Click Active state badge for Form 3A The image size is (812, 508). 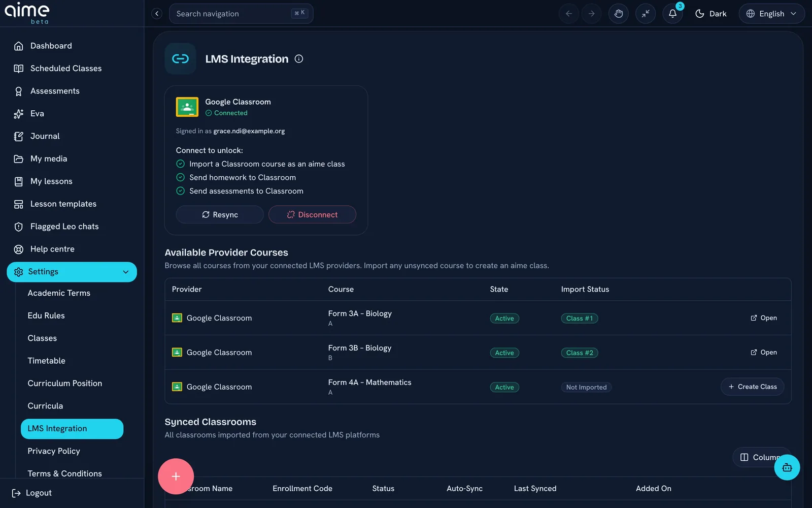click(504, 319)
